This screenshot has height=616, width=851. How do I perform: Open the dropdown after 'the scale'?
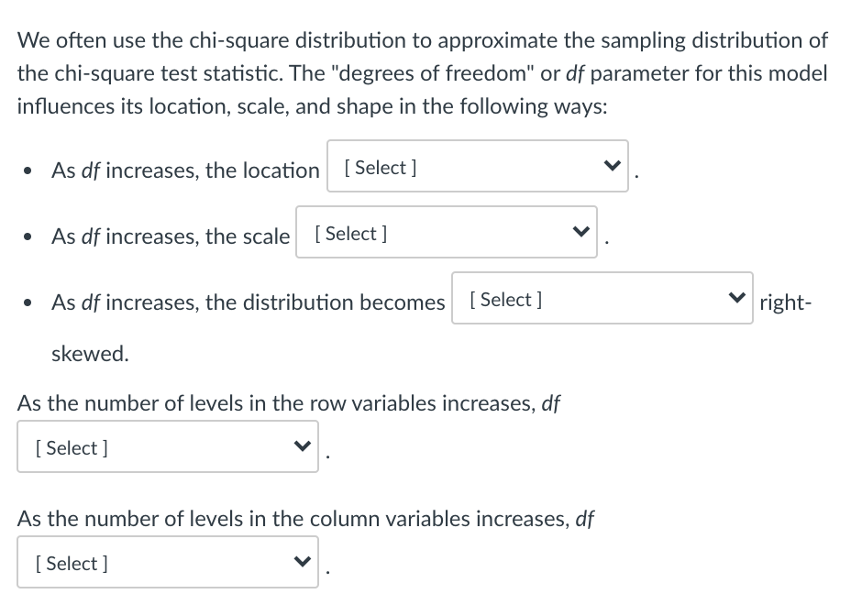click(x=447, y=232)
